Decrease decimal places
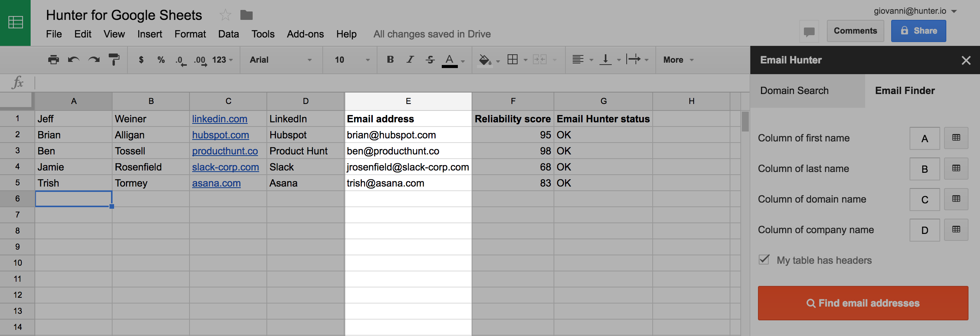This screenshot has width=980, height=336. 181,60
